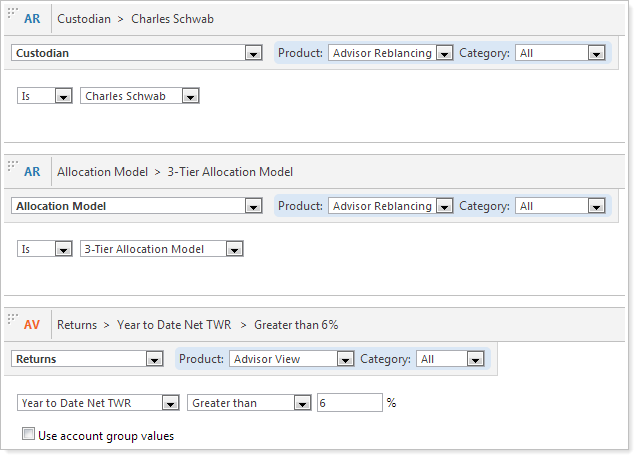
Task: Enable Use account group values checkbox
Action: [x=28, y=435]
